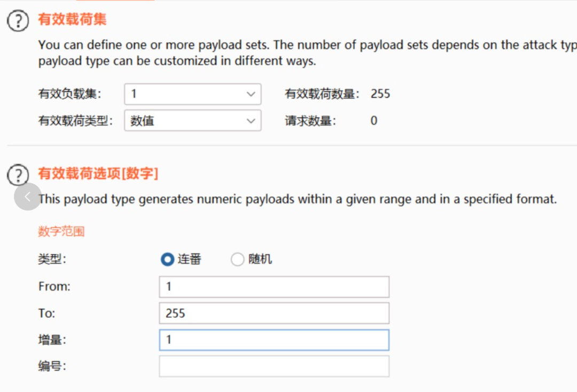Click the 类型 label

52,259
